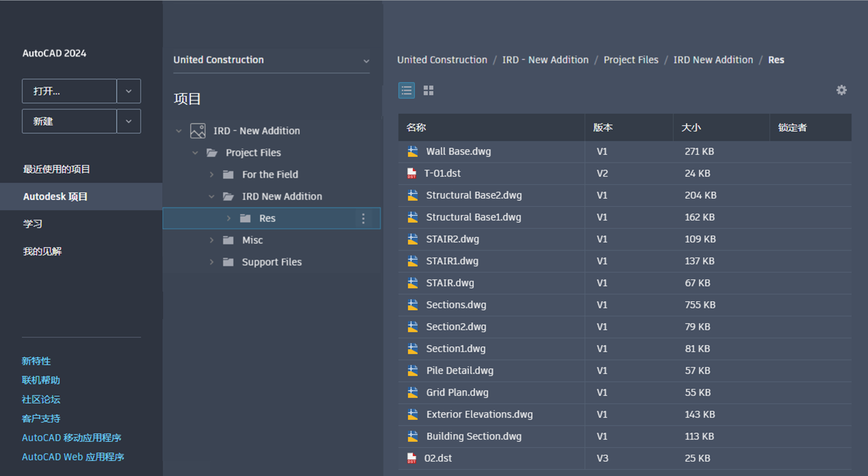Click Exterior Elevations.dwg file icon
The width and height of the screenshot is (868, 476).
pos(412,414)
